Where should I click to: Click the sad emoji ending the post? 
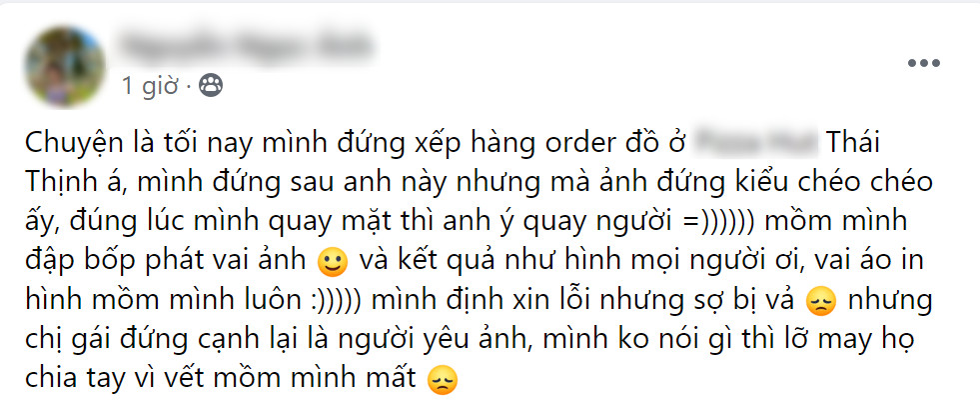442,379
